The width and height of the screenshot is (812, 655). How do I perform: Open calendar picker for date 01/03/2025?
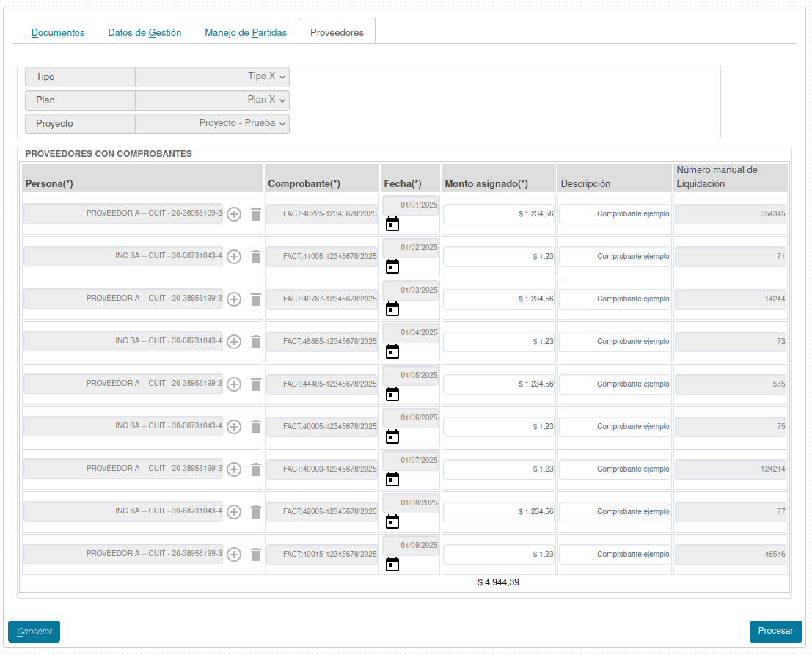(392, 309)
